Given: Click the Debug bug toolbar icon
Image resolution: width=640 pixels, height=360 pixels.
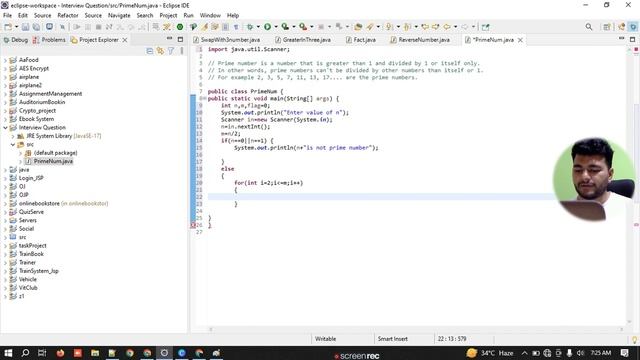Looking at the screenshot, I should click(x=250, y=27).
